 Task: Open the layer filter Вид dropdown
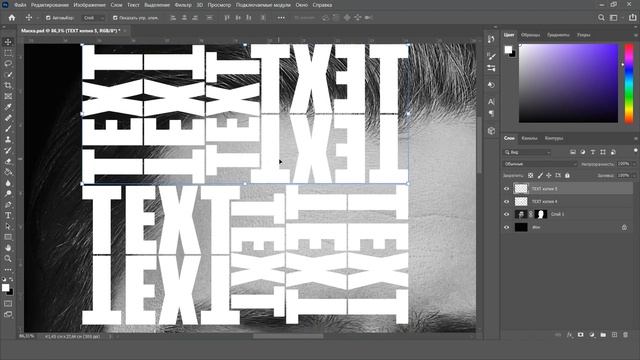527,152
